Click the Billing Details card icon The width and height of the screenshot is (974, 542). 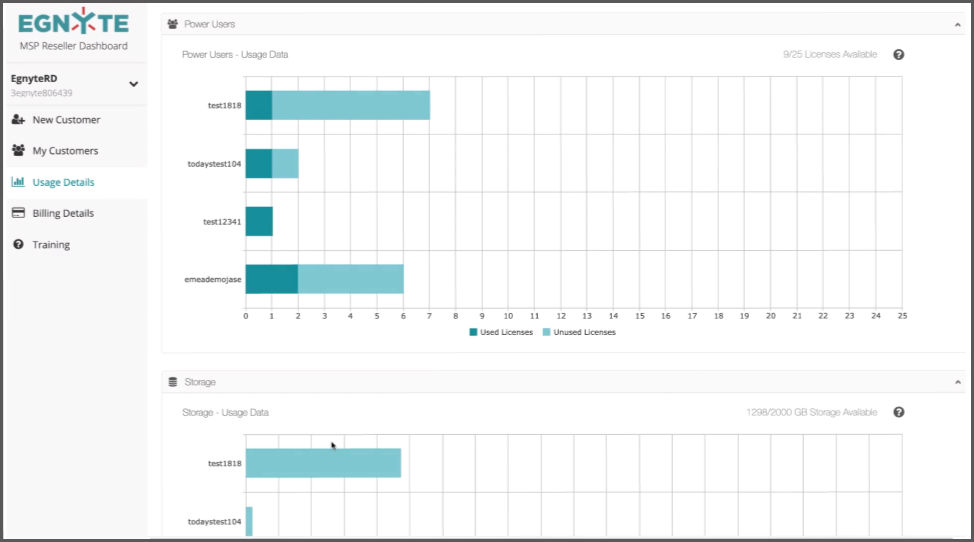(x=18, y=213)
